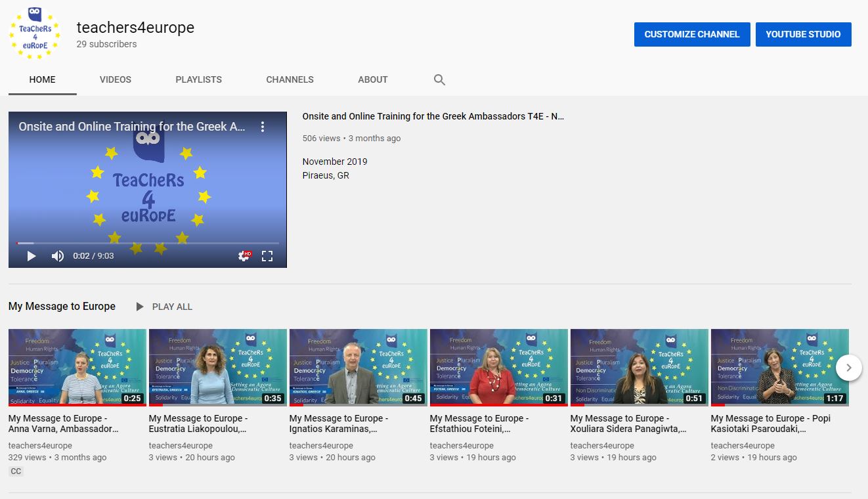Click the Xouliara Sidera Panagiwta video title
Screen dimensions: 868x499
click(x=629, y=423)
